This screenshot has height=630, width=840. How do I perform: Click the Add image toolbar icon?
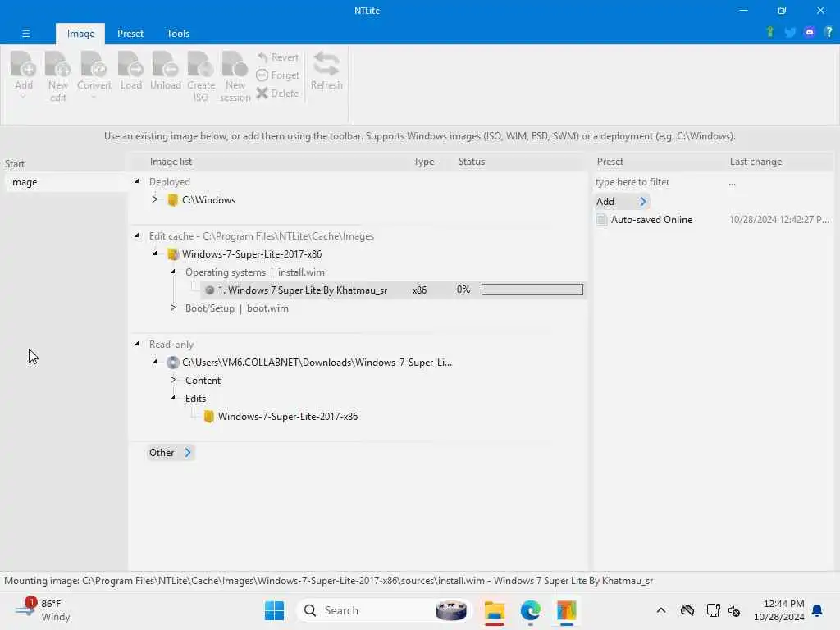(24, 64)
